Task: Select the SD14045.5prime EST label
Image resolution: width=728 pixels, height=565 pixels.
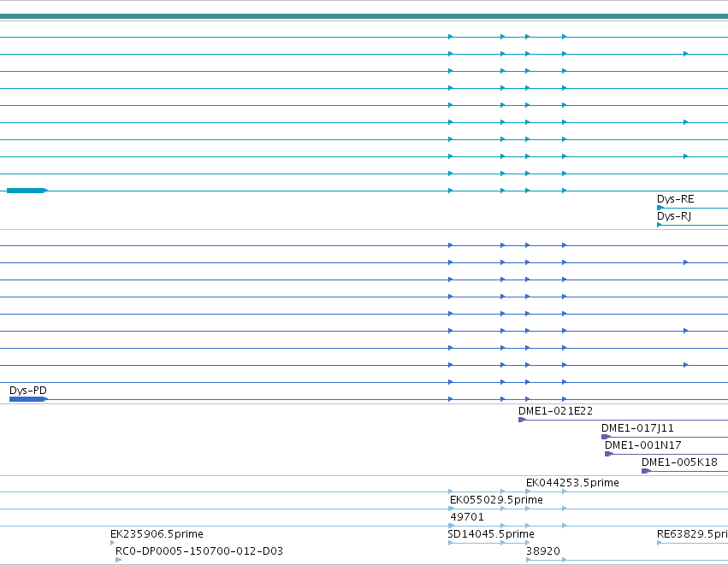Action: point(491,534)
